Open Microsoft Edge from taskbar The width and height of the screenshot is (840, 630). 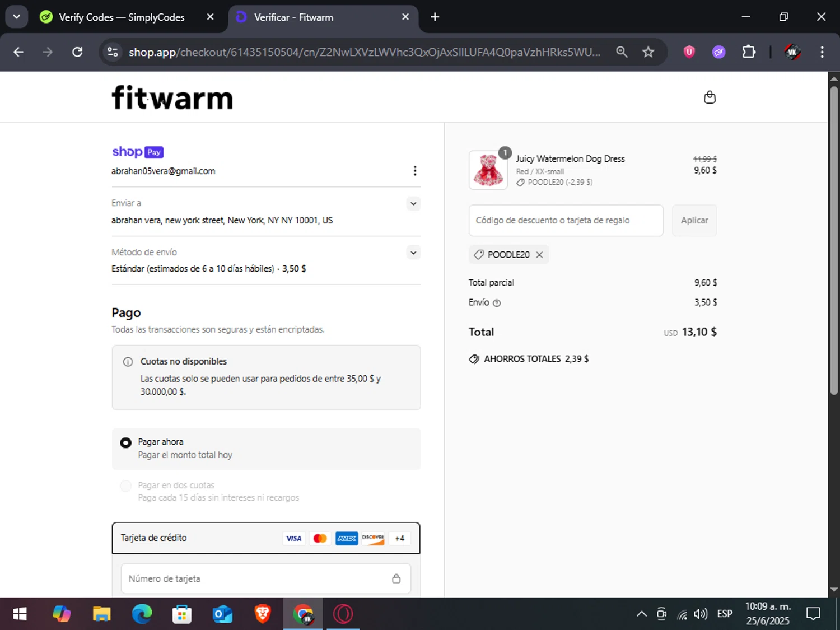[142, 614]
